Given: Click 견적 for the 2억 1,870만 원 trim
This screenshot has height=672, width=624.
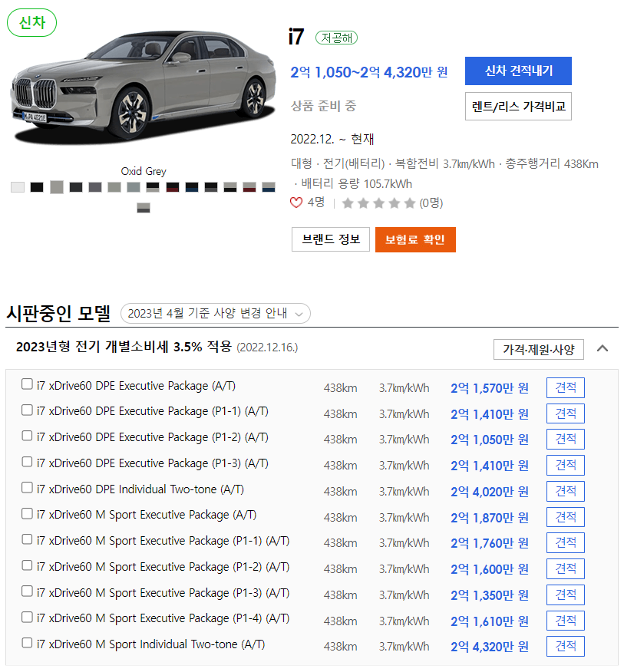Looking at the screenshot, I should pos(565,517).
